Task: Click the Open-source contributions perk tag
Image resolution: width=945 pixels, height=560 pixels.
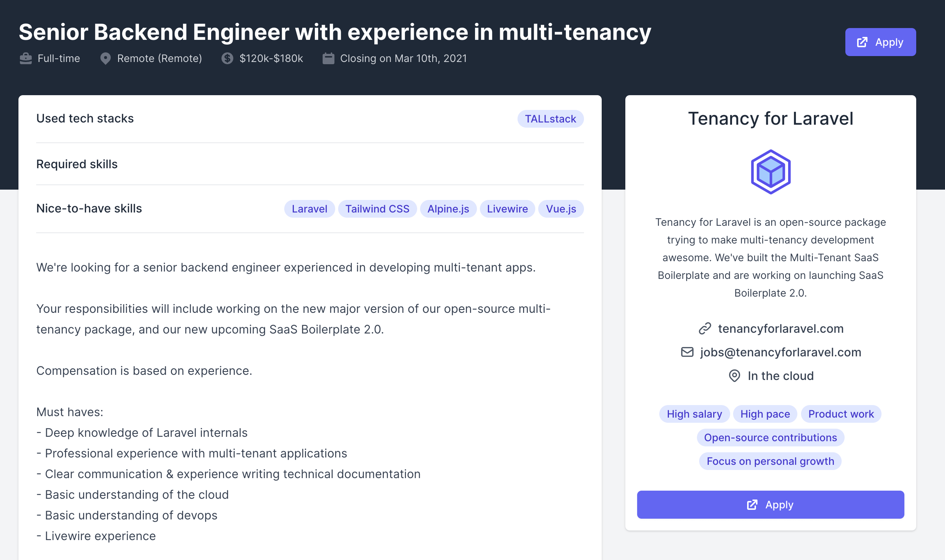Action: pos(770,438)
